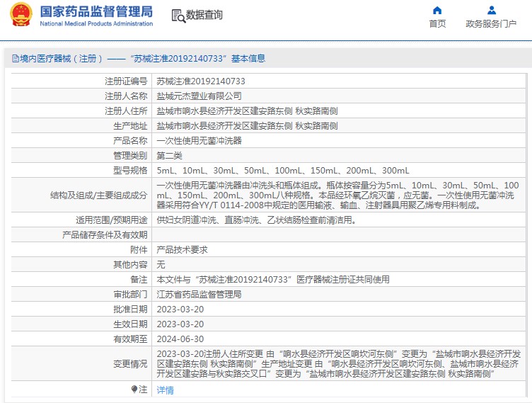Click the 产品储存条件及有效期 row label
Viewport: 532px width, 403px height.
pos(105,235)
